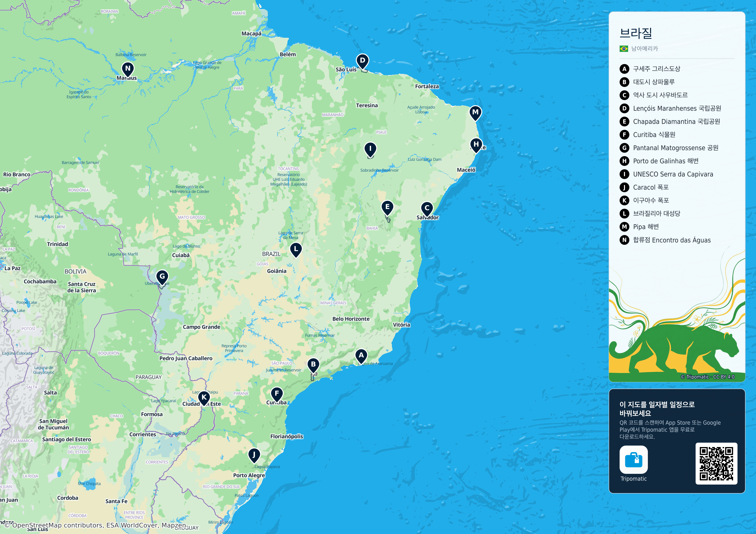The height and width of the screenshot is (534, 756).
Task: Click the L pin near Brasília
Action: click(296, 250)
